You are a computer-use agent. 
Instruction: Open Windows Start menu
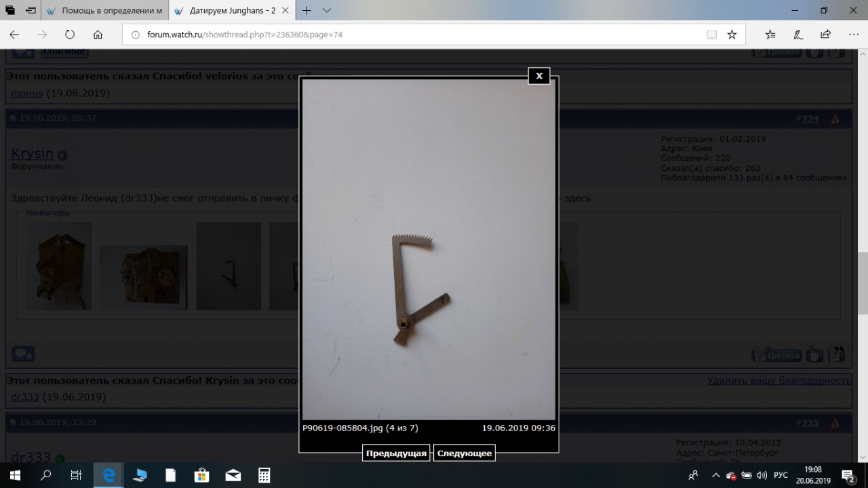pos(15,475)
